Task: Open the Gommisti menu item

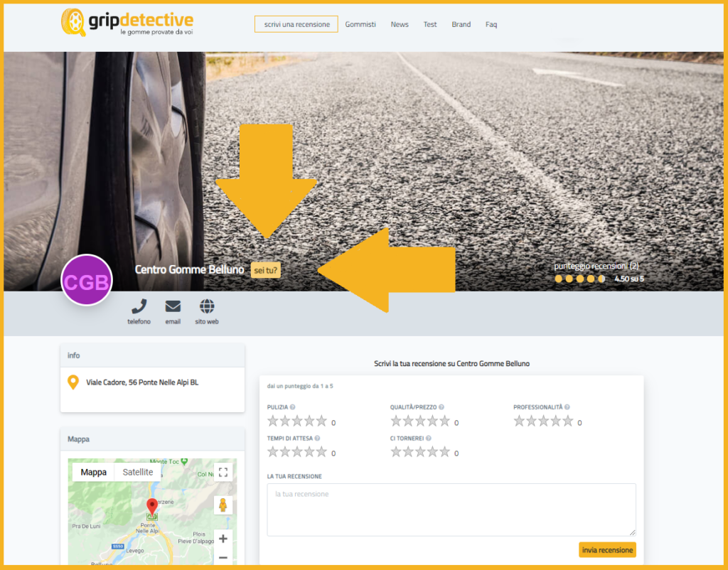Action: 360,24
